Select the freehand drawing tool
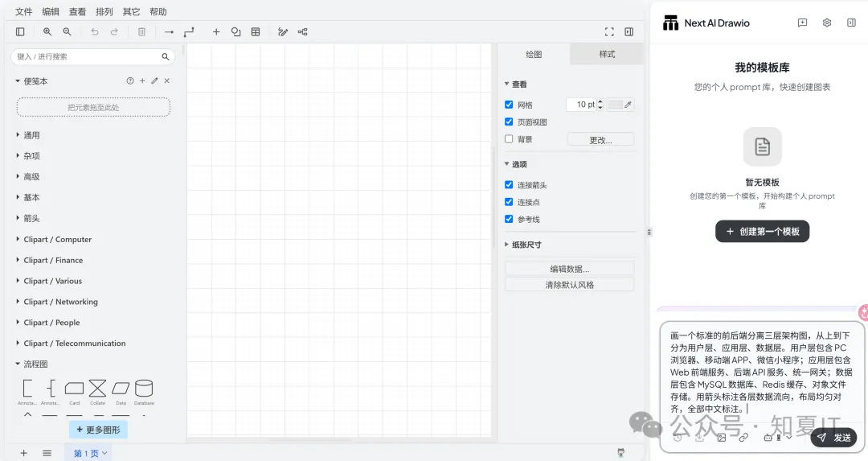The width and height of the screenshot is (868, 461). click(x=283, y=32)
